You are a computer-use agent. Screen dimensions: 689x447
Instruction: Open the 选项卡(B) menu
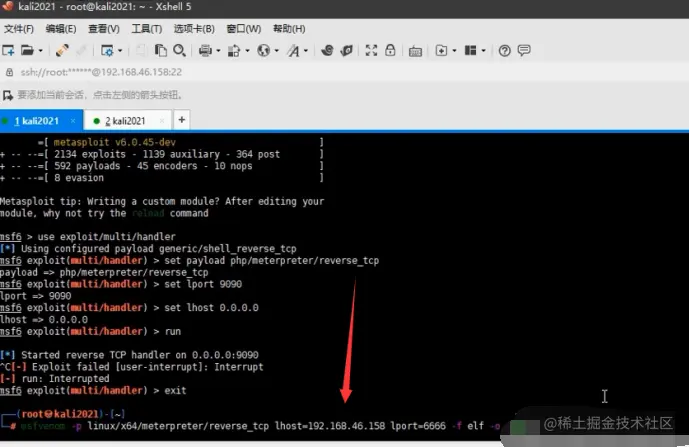click(x=194, y=29)
